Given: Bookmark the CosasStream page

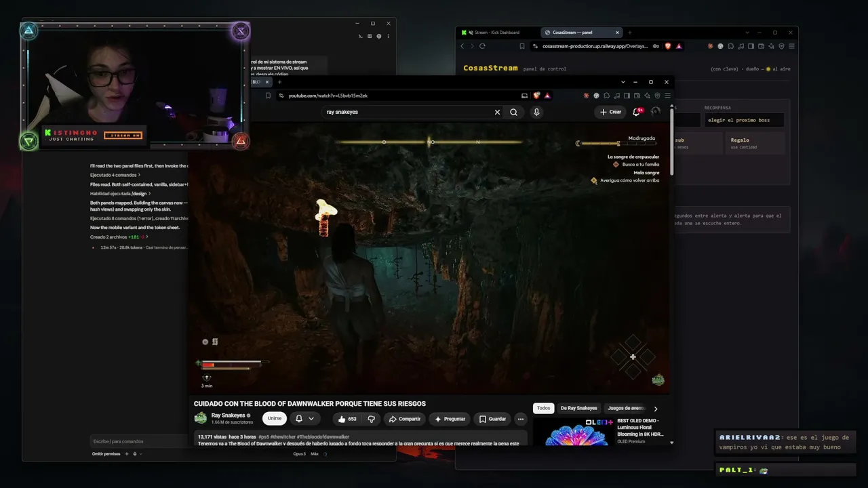Looking at the screenshot, I should point(522,46).
